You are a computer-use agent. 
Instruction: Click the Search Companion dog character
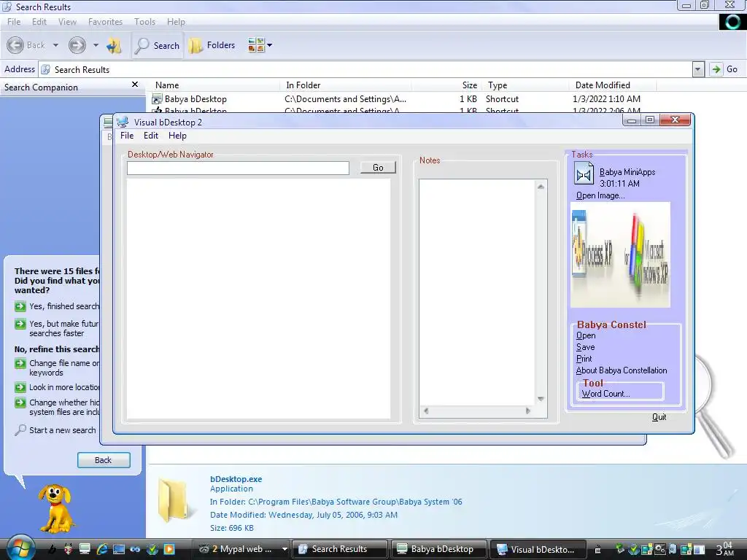pos(55,508)
